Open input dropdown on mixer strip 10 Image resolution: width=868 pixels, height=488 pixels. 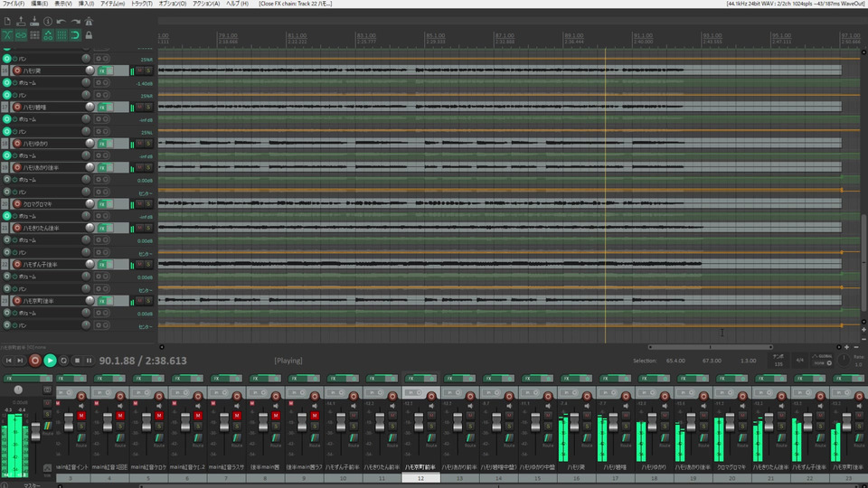[x=337, y=393]
